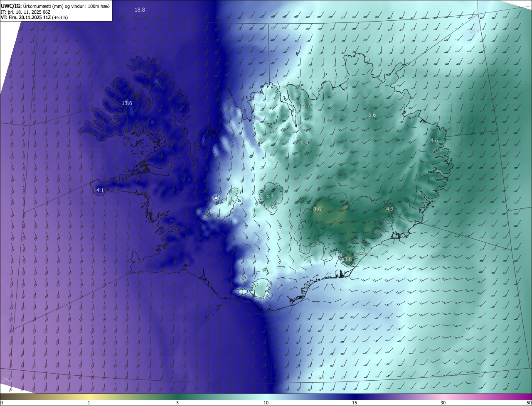532x406 pixels.
Task: Select the faint 24.7 value label
Action: point(7,379)
